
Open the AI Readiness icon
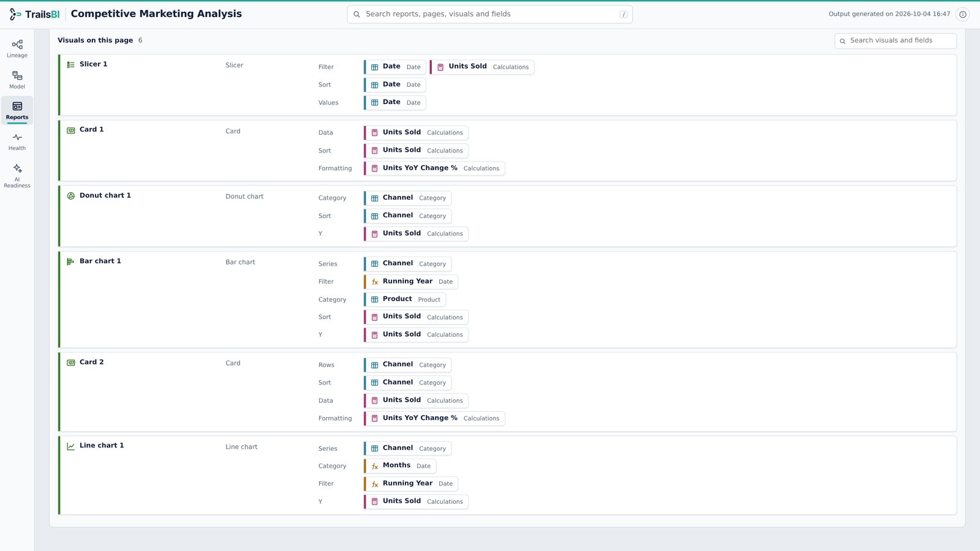tap(17, 168)
